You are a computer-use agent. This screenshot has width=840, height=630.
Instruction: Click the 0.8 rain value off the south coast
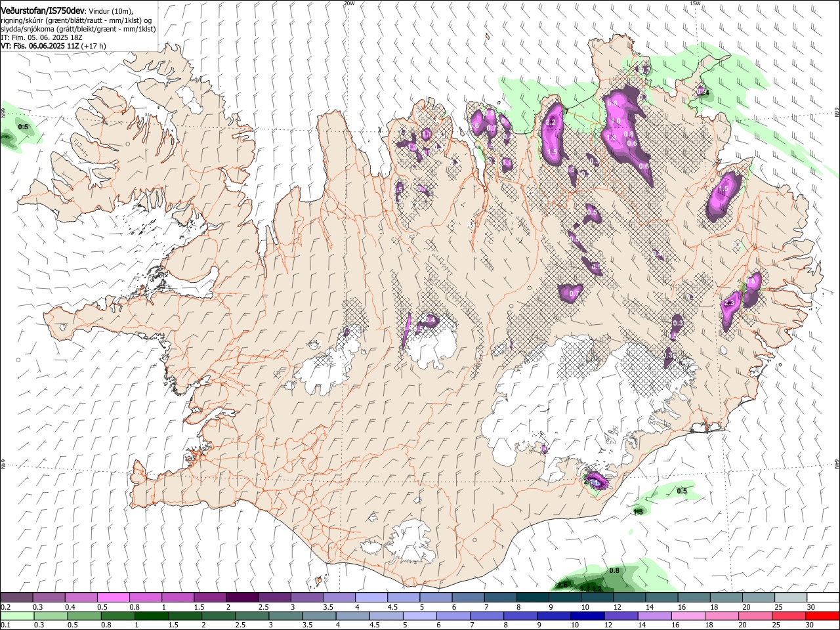[614, 570]
